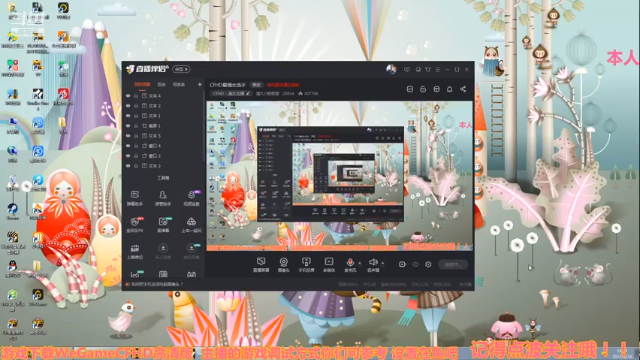Add a new scene with plus button
This screenshot has height=360, width=640.
click(x=200, y=84)
